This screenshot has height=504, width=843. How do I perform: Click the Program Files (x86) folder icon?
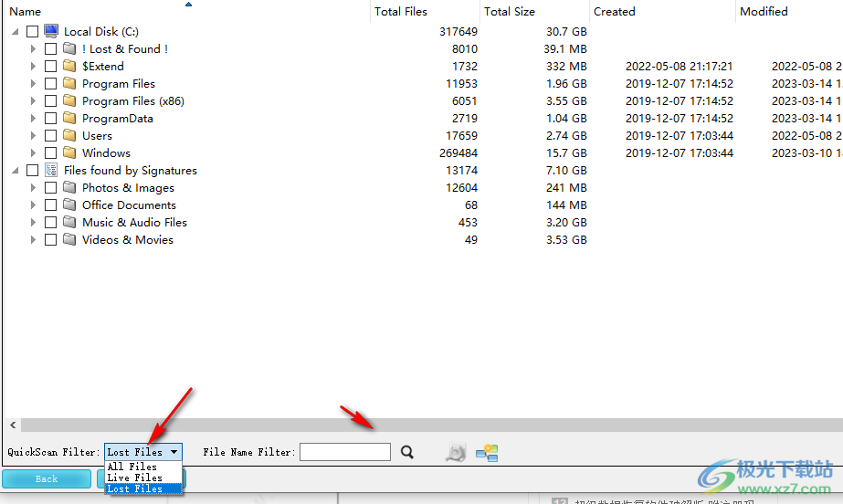69,101
